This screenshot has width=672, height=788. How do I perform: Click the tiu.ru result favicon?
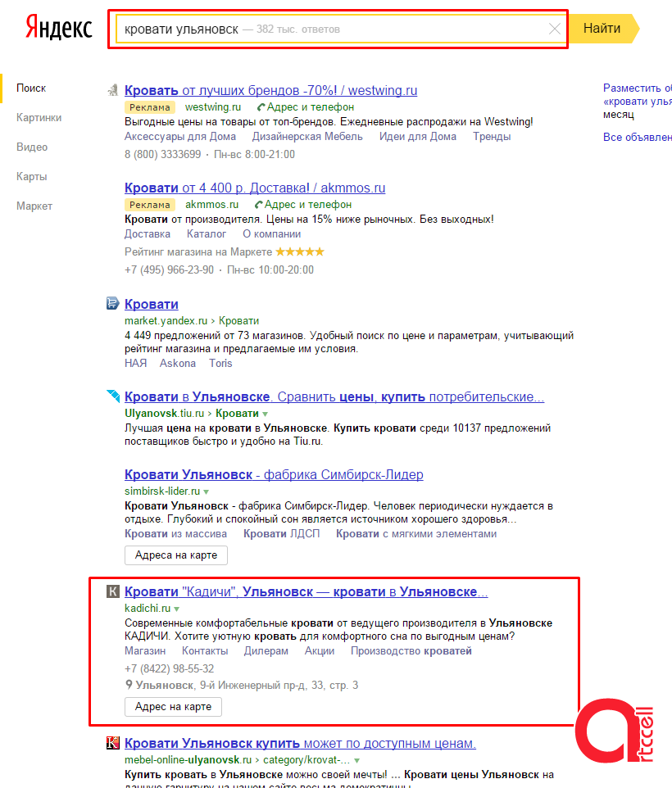[112, 396]
